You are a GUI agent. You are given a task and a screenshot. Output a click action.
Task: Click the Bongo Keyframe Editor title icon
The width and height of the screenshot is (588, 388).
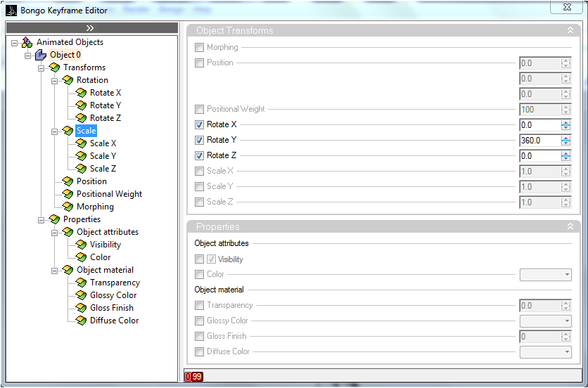coord(12,11)
